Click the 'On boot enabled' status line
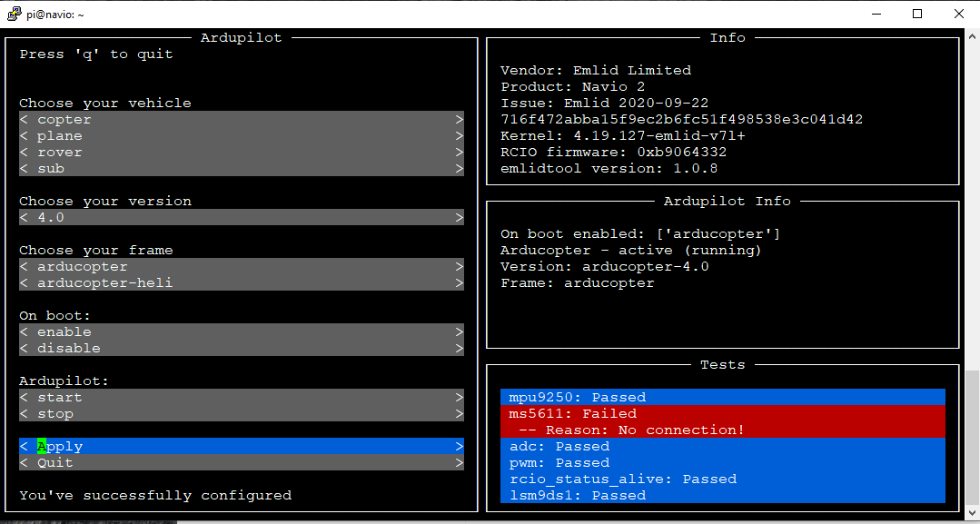 640,234
